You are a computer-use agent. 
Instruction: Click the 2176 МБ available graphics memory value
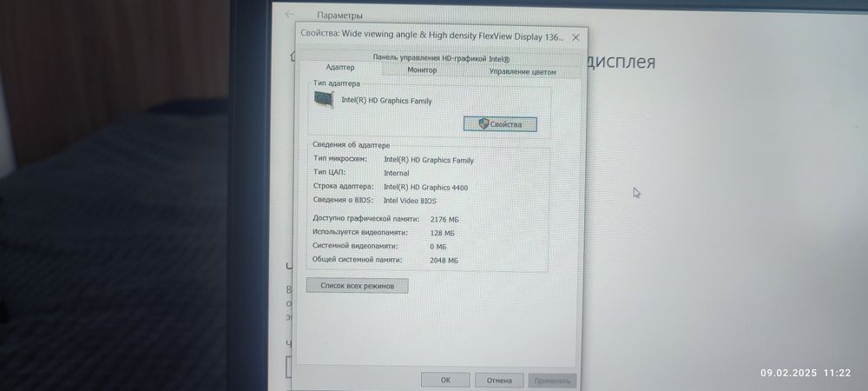pos(444,219)
